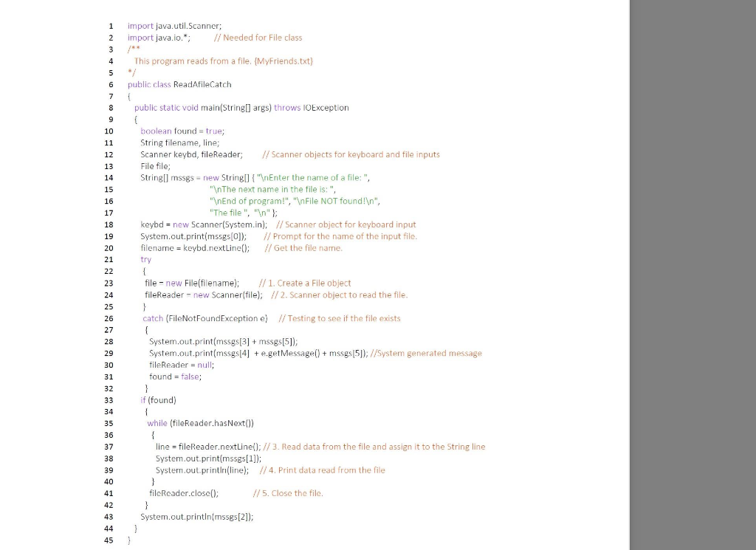Click line number 1 in the code listing
This screenshot has height=550, width=756.
click(x=110, y=26)
